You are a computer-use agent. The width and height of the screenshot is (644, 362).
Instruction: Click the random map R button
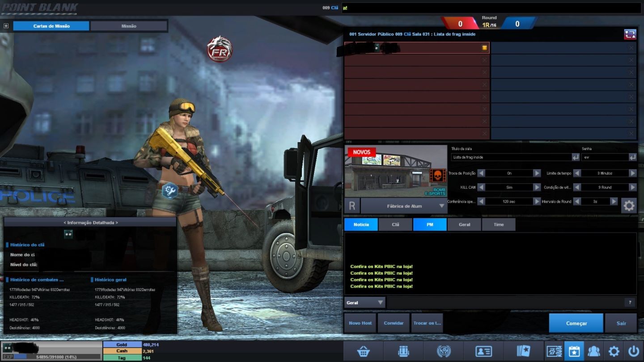352,206
